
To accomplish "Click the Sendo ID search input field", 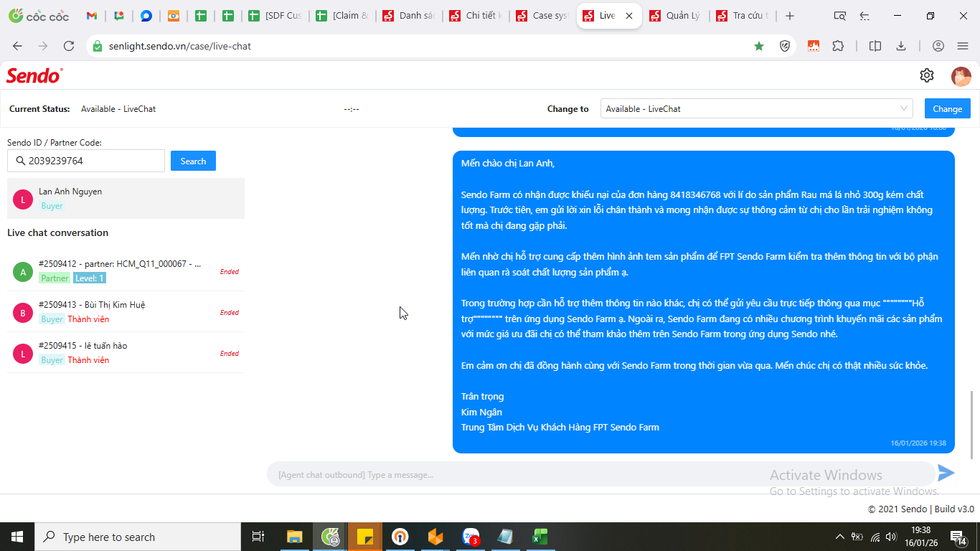I will (x=86, y=161).
